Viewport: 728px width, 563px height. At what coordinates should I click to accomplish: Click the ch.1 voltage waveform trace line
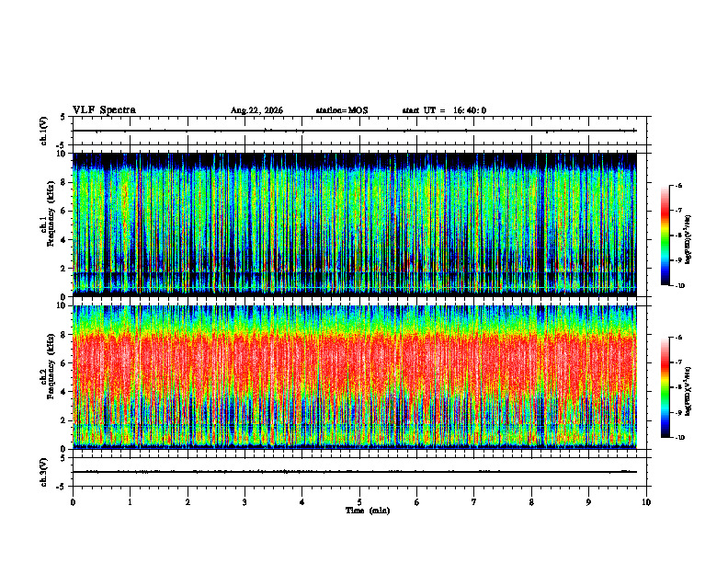tap(354, 131)
